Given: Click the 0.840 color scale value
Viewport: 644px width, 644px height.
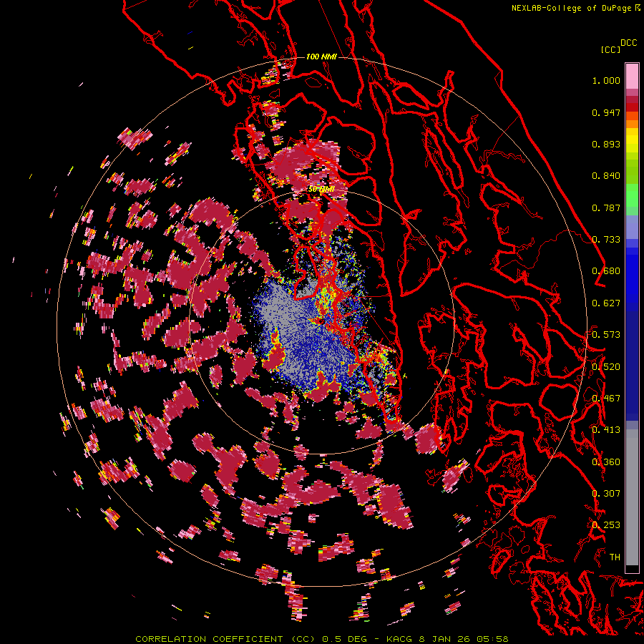Looking at the screenshot, I should click(x=606, y=176).
